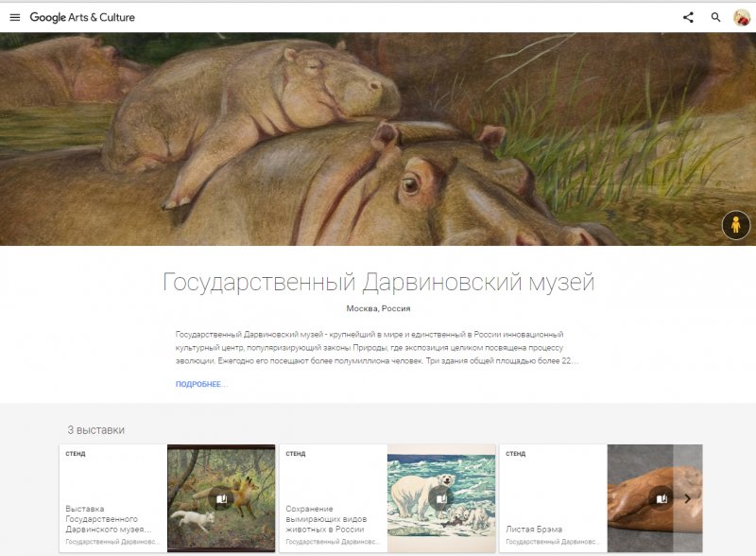The height and width of the screenshot is (556, 756).
Task: Open exhibit Выставка Государственного Дарвинского музея
Action: (x=107, y=519)
